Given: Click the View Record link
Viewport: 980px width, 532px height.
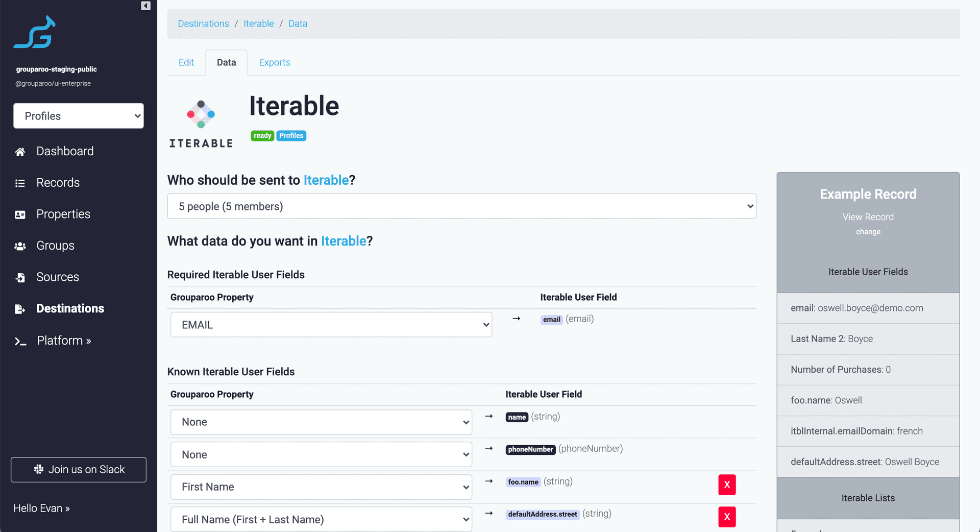Looking at the screenshot, I should click(868, 217).
